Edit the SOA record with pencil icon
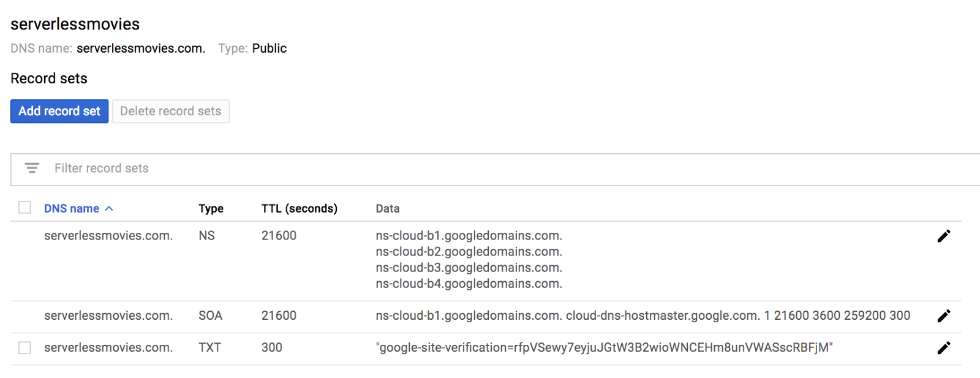The height and width of the screenshot is (378, 980). coord(944,316)
